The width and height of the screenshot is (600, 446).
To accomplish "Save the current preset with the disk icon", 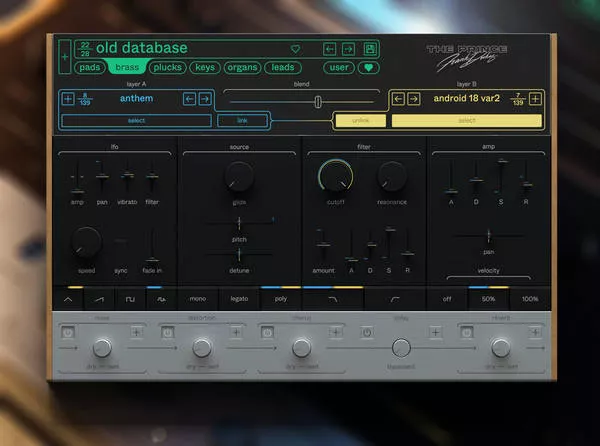I will click(x=370, y=49).
